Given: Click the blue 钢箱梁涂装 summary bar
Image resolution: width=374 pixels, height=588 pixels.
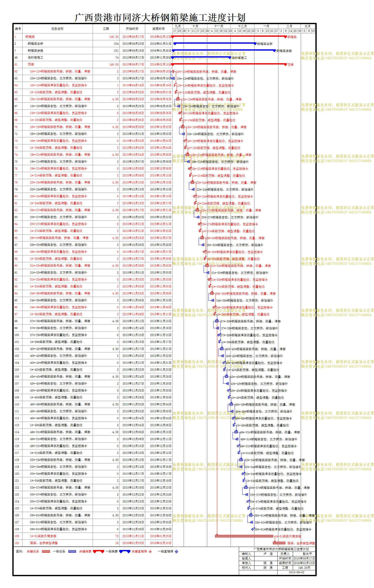Looking at the screenshot, I should (224, 50).
